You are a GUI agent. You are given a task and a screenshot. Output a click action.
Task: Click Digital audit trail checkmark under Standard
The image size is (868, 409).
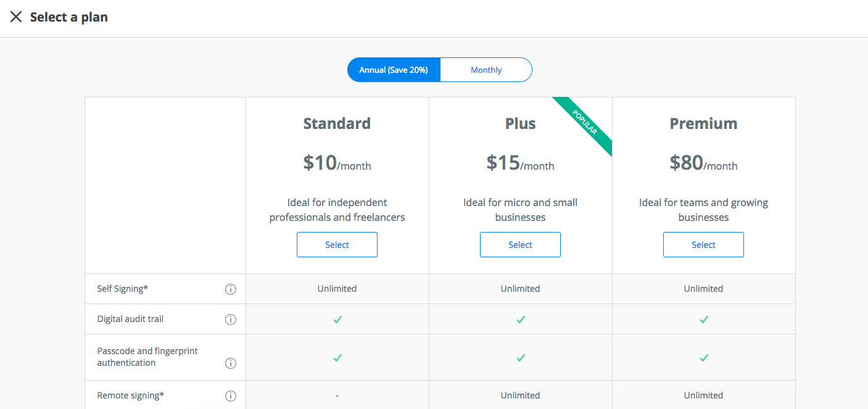click(x=337, y=320)
